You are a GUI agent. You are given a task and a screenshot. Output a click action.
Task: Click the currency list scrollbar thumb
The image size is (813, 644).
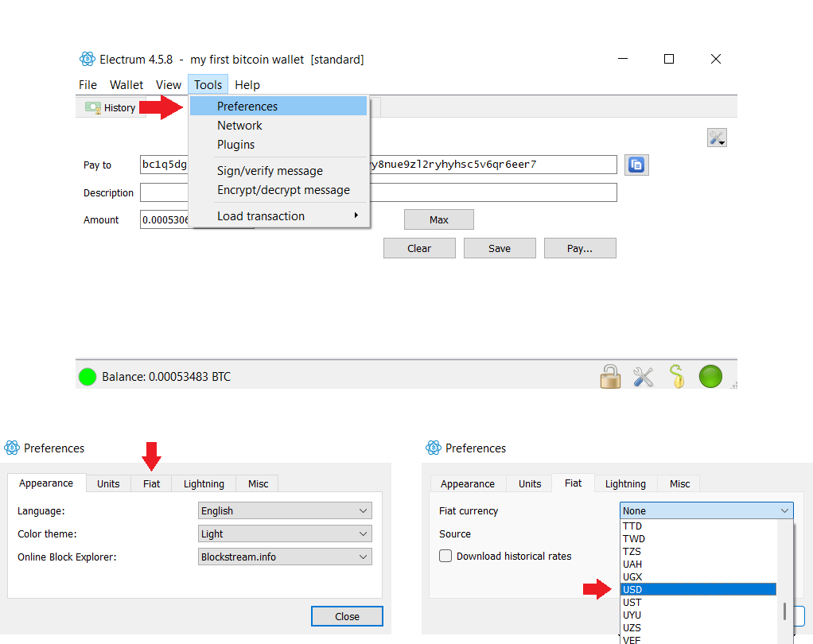pos(785,611)
